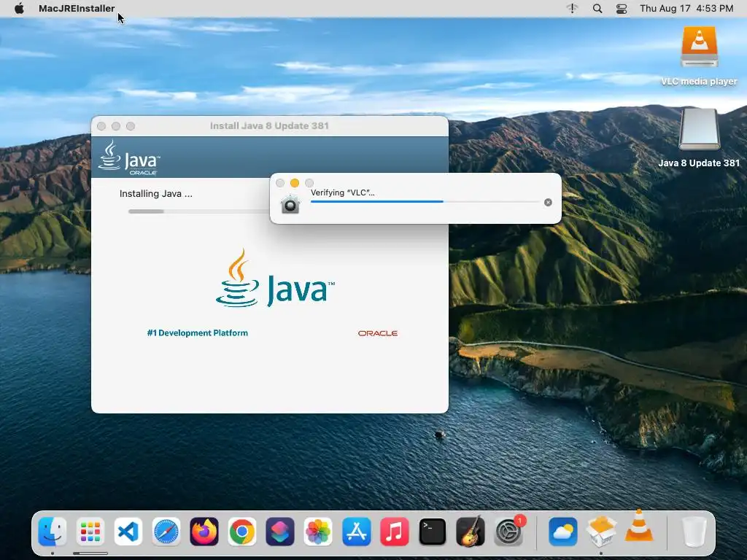
Task: Click the #1 Development Platform text
Action: [197, 332]
